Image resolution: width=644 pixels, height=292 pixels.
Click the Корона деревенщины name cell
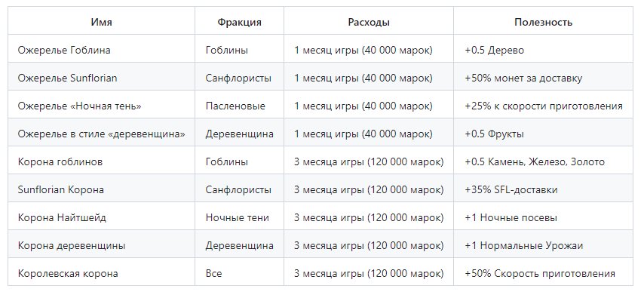pyautogui.click(x=101, y=245)
